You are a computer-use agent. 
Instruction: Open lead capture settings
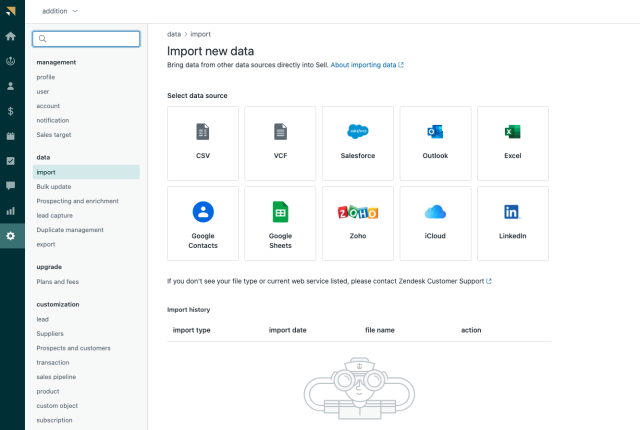(55, 215)
